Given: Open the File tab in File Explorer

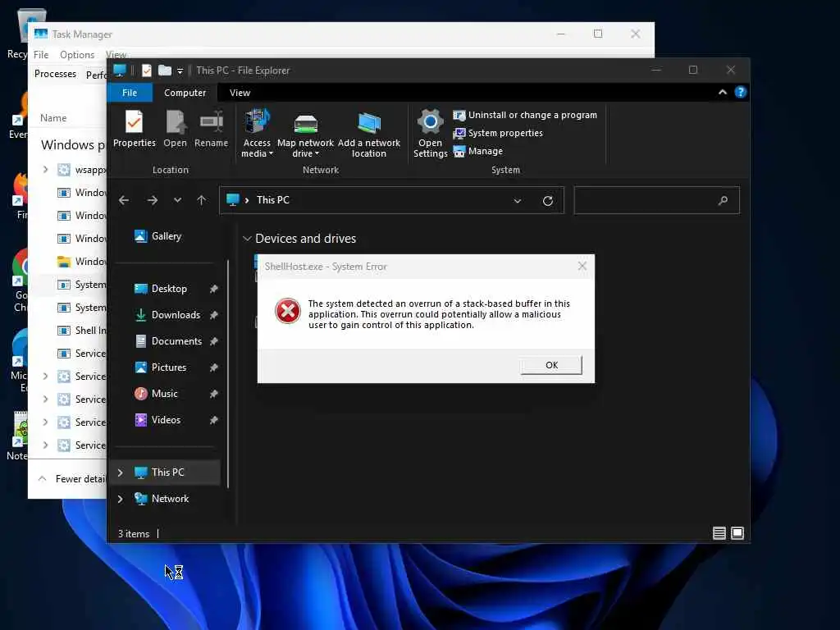Looking at the screenshot, I should 130,93.
